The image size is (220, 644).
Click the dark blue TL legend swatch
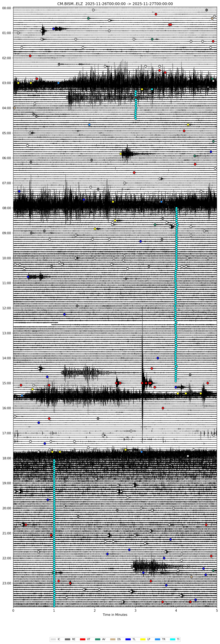pyautogui.click(x=128, y=637)
